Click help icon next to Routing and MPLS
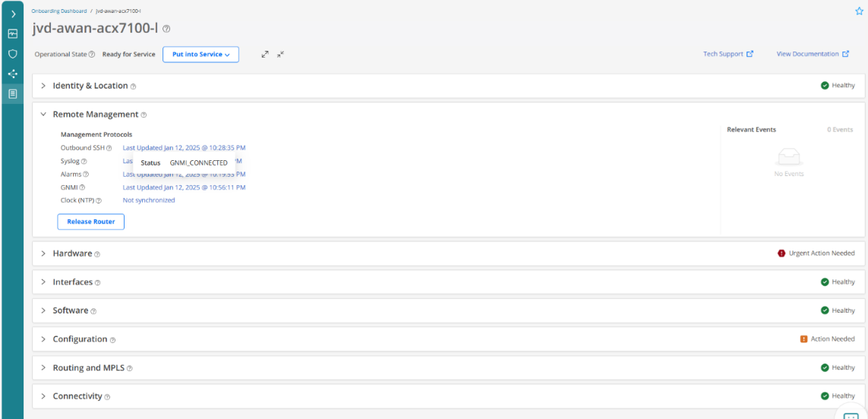 (x=130, y=369)
